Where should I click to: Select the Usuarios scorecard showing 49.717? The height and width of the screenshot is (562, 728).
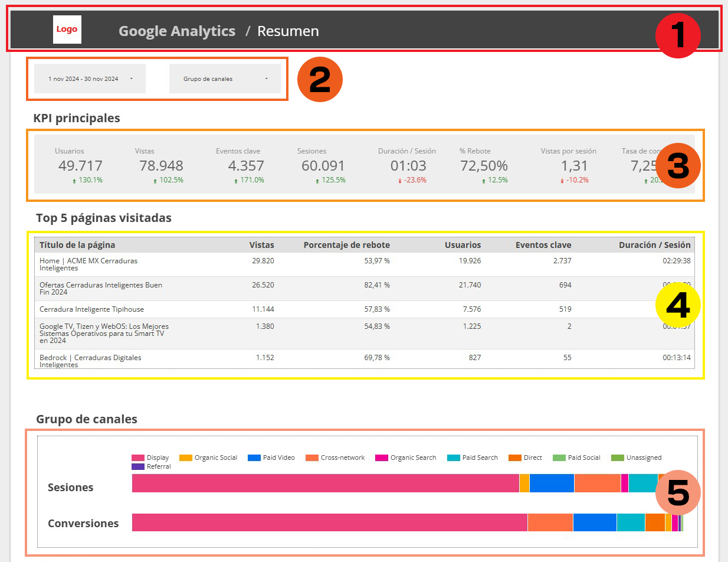[x=80, y=165]
